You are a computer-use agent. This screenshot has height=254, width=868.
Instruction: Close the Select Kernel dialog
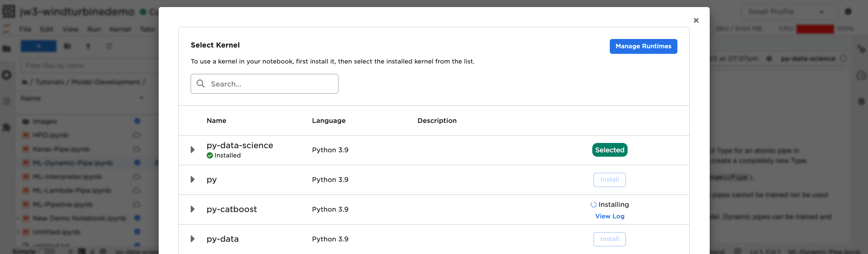point(696,20)
